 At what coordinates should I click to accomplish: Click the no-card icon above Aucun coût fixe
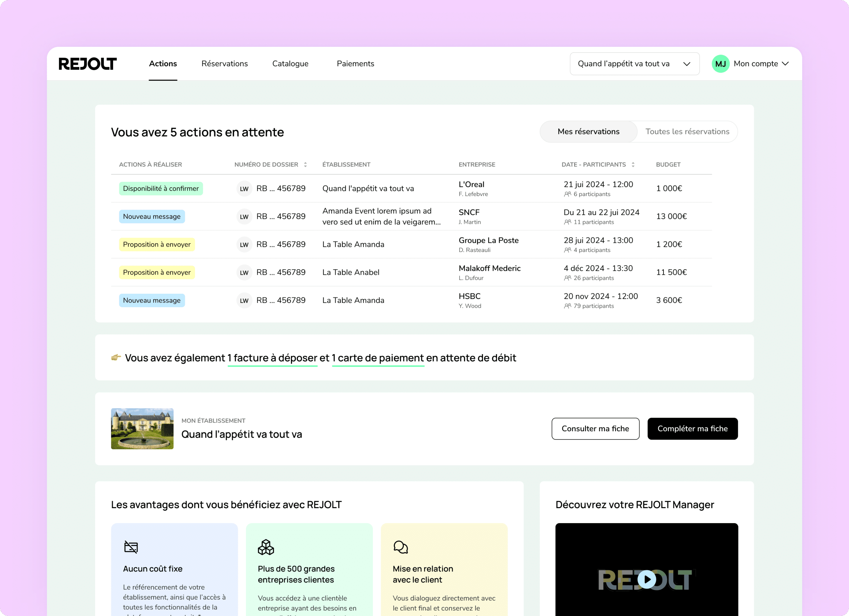(x=131, y=547)
